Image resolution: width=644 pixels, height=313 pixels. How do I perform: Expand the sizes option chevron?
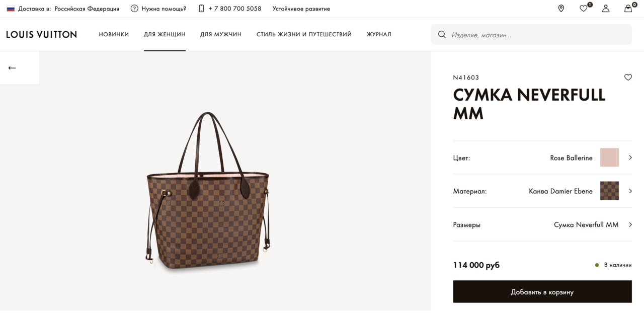tap(630, 224)
